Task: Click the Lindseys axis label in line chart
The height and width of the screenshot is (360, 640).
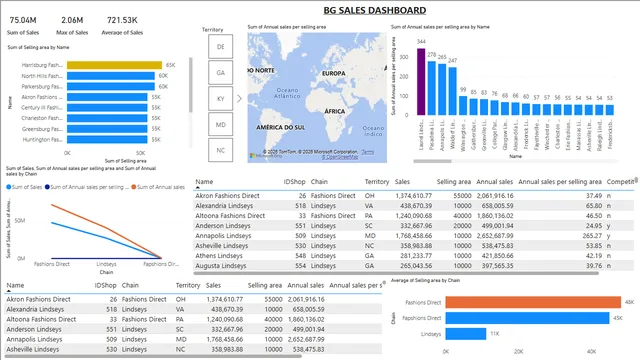Action: (107, 264)
